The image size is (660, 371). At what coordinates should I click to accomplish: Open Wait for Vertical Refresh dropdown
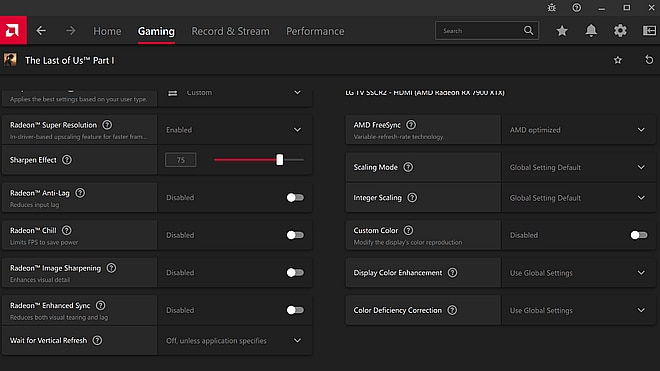(235, 340)
